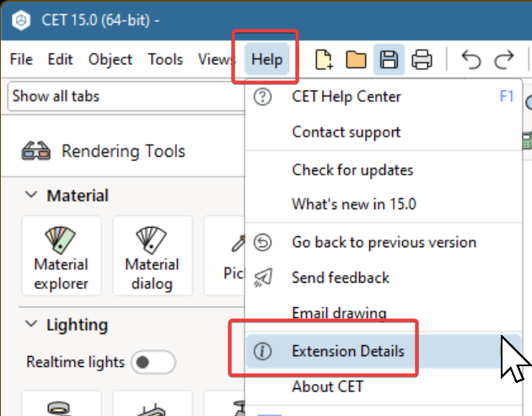Click the info icon beside Extension Details

262,351
